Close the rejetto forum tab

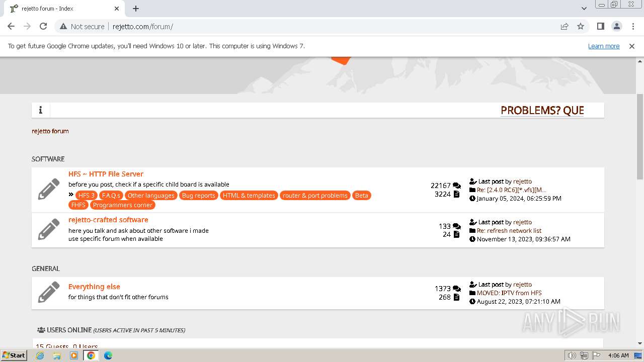[117, 9]
